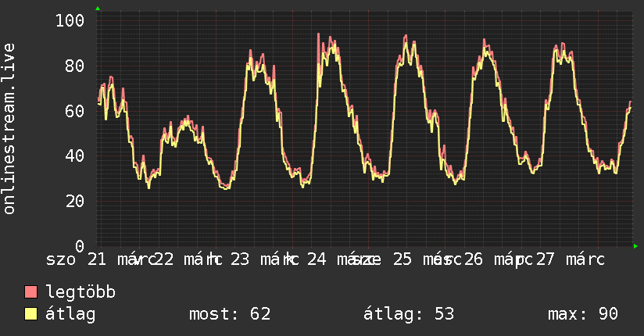Click the 80 label on Y axis
This screenshot has width=644, height=336.
74,66
